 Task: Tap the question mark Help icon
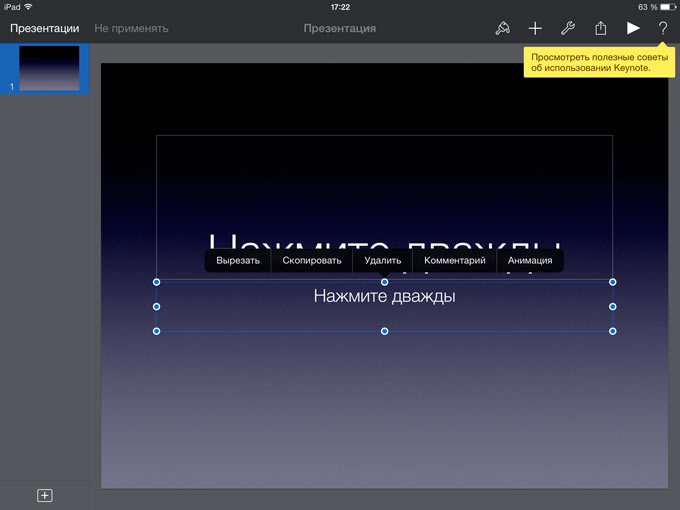click(662, 29)
